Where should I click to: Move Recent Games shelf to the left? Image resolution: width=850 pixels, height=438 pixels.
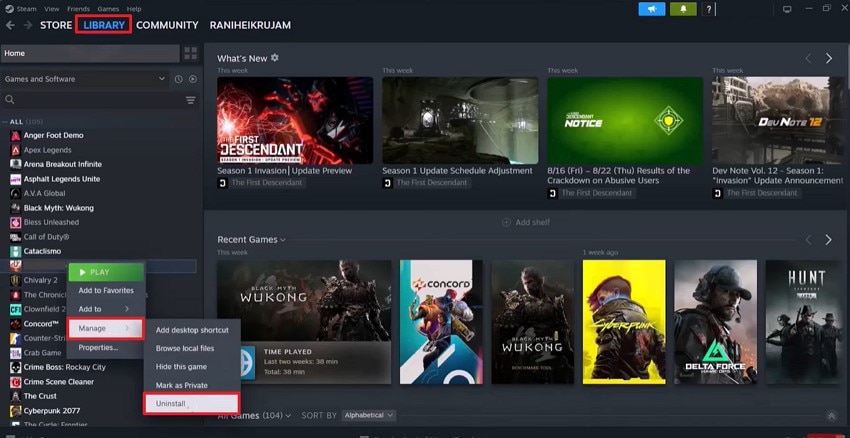(x=808, y=240)
